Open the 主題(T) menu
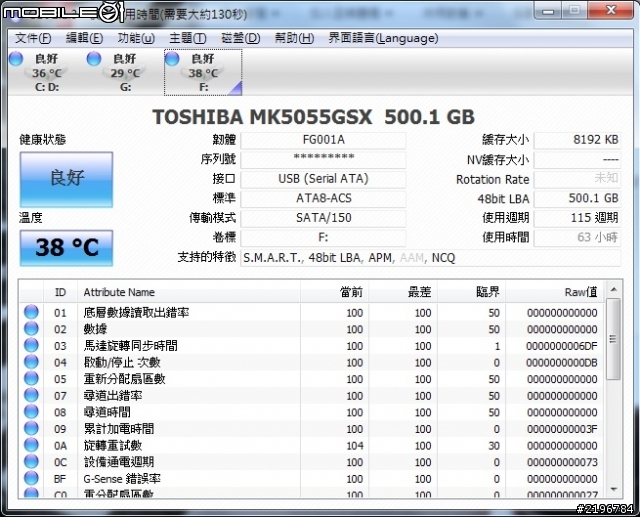This screenshot has width=640, height=517. pos(188,38)
